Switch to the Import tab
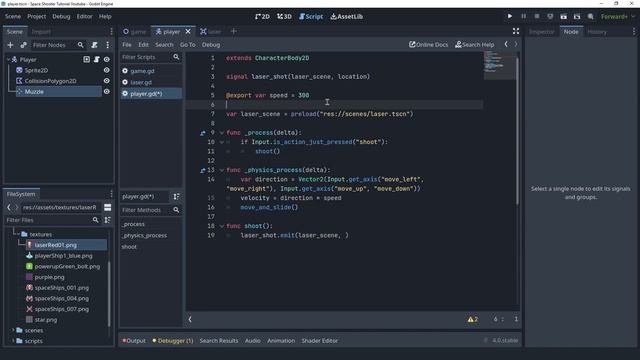Image resolution: width=640 pixels, height=360 pixels. click(41, 31)
